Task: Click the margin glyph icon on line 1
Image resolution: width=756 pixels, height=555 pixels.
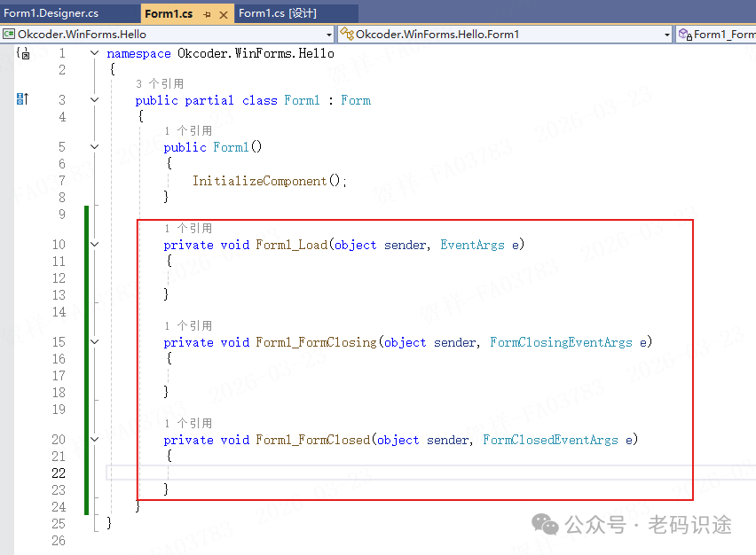Action: click(x=22, y=54)
